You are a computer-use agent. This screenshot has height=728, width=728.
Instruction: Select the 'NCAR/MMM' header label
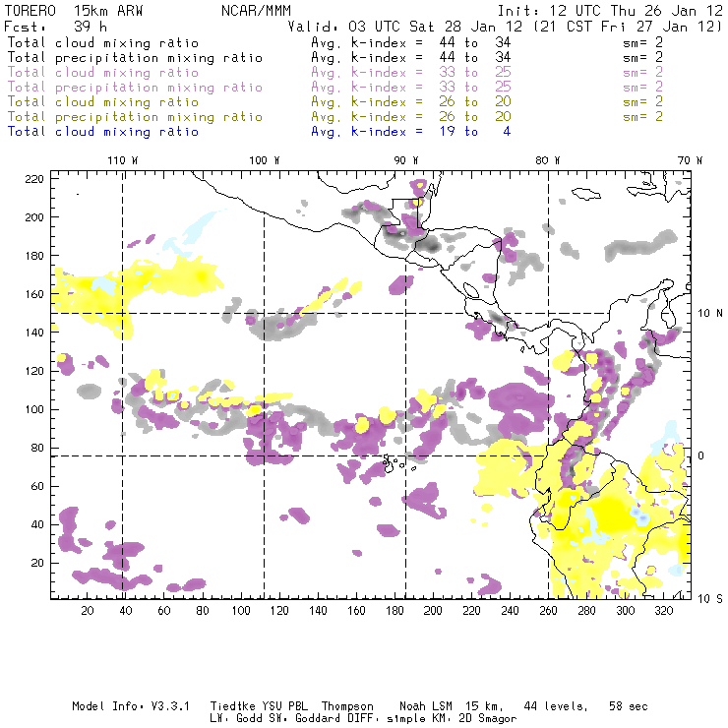coord(256,11)
